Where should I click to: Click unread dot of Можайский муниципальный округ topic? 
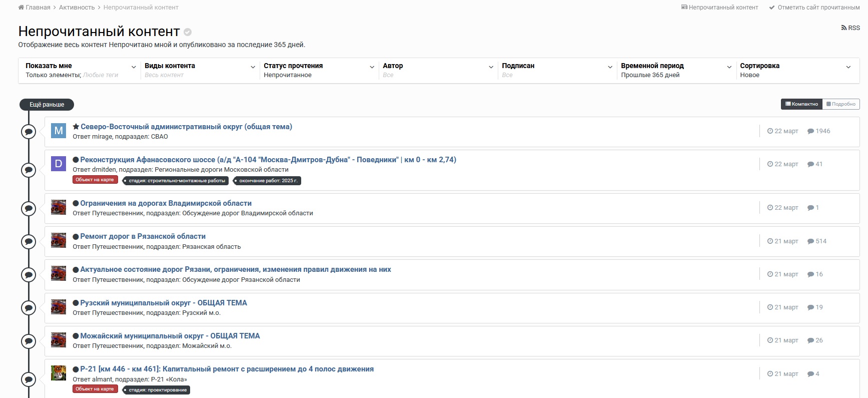pos(76,336)
